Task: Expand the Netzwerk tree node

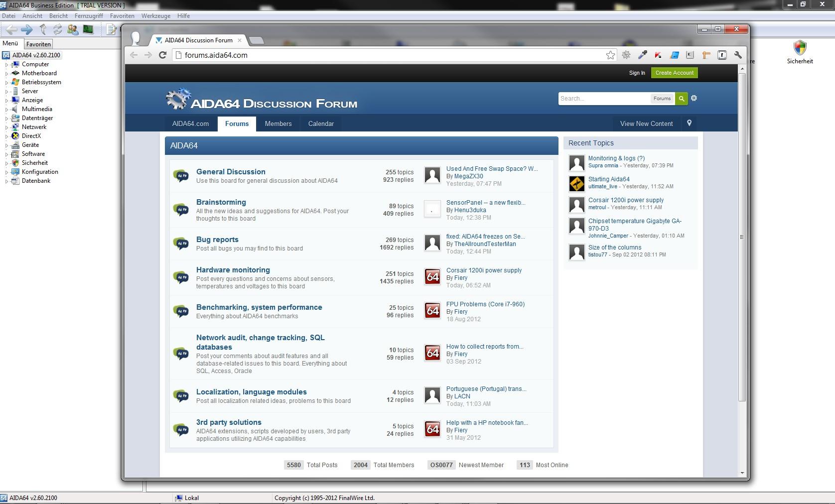Action: pos(6,127)
